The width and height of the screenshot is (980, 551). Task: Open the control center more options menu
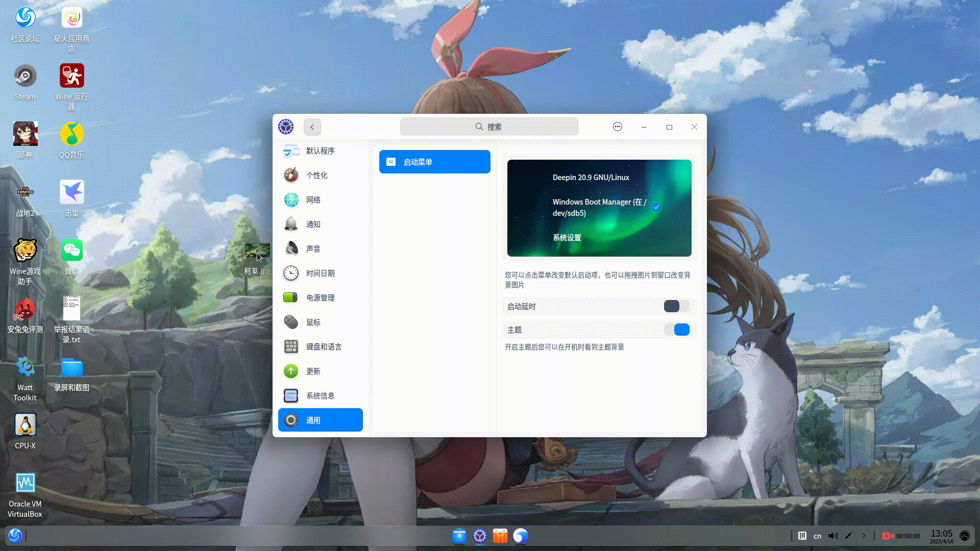coord(617,127)
